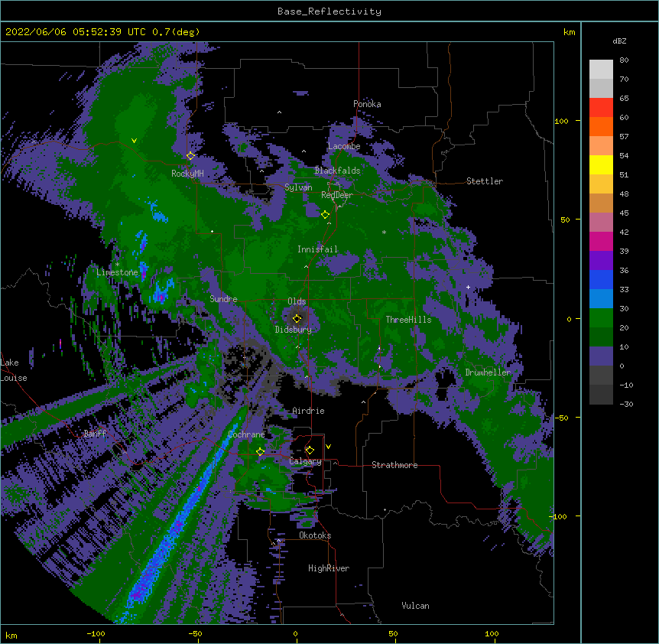Click the Didsbury label
This screenshot has width=659, height=644.
pyautogui.click(x=294, y=330)
